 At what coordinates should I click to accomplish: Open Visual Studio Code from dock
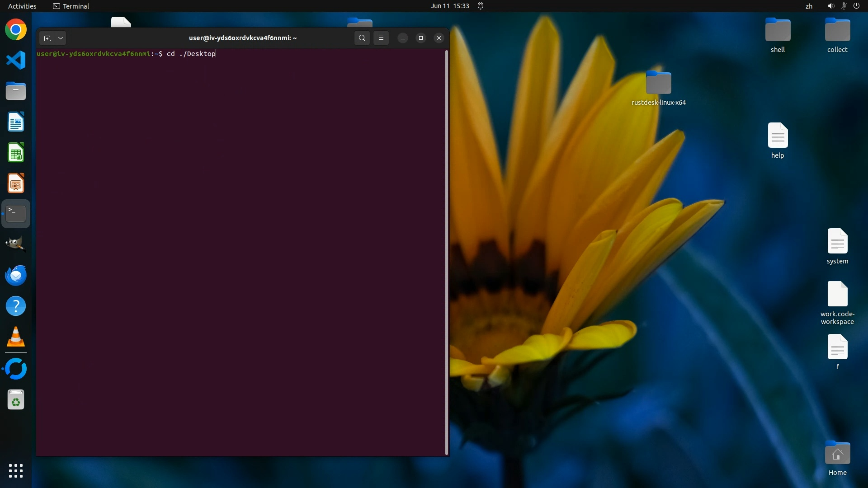point(16,61)
